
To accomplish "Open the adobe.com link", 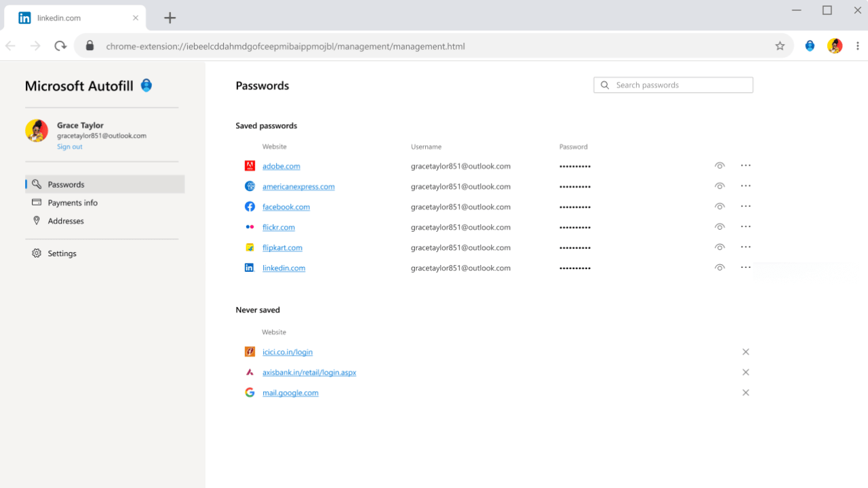I will [281, 166].
